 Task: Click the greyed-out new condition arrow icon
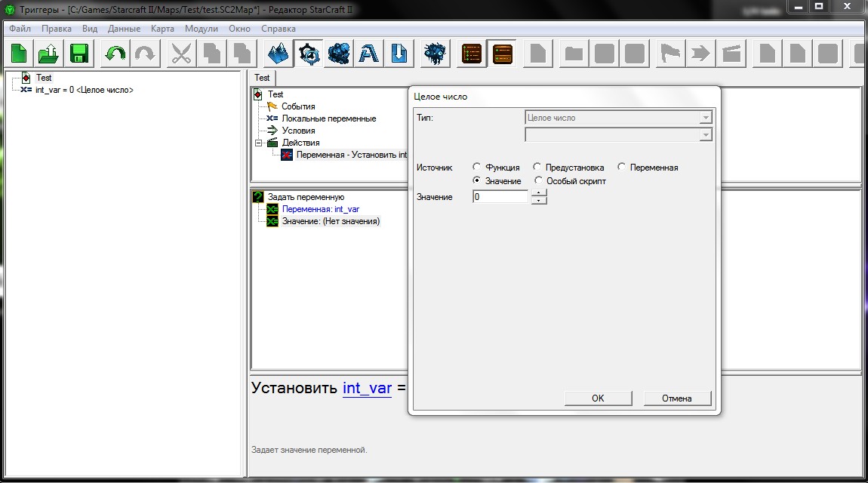click(x=701, y=54)
